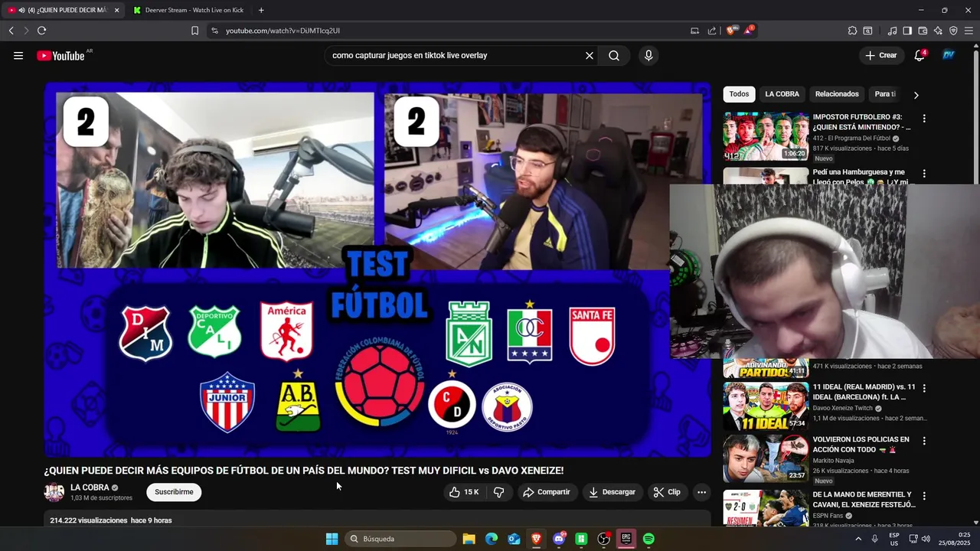Open the media control music note icon
The image size is (980, 551).
tap(892, 31)
